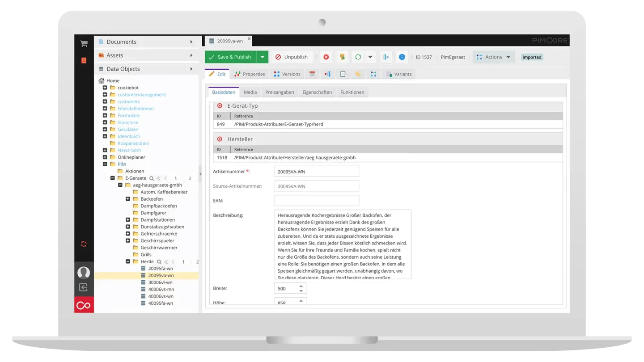Click the yellow tags icon next to Versions
Viewport: 644px width, 362px height.
(358, 74)
